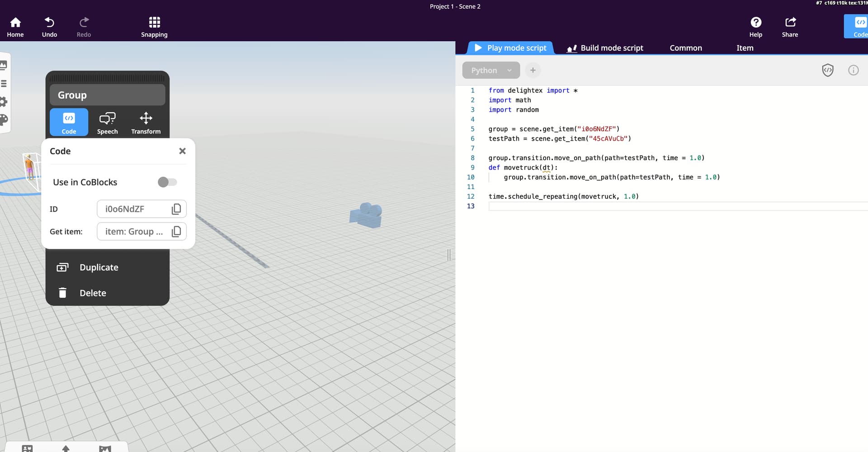Viewport: 868px width, 452px height.
Task: Click the 'Project 1 - Scene 2' title
Action: (x=455, y=6)
